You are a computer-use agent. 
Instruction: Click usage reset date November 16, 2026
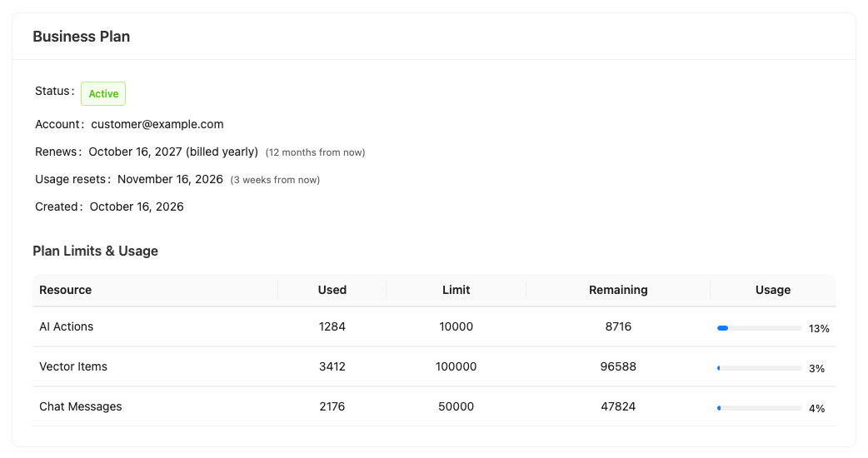tap(170, 179)
